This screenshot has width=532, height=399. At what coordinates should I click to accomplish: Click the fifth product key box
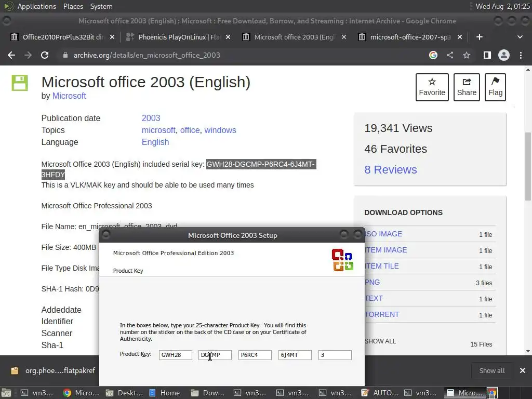pos(335,355)
